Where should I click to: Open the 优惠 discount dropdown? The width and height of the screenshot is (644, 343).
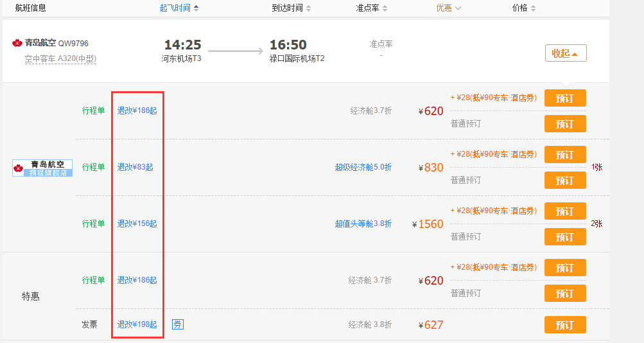449,8
